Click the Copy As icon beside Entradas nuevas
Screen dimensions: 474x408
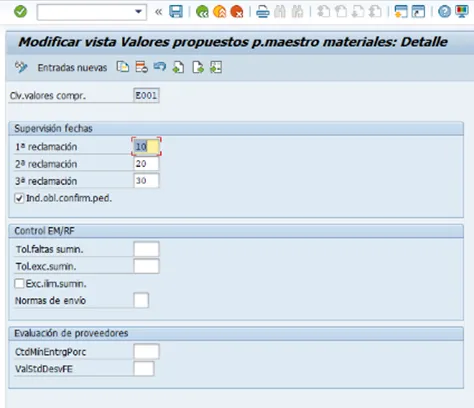pos(123,67)
